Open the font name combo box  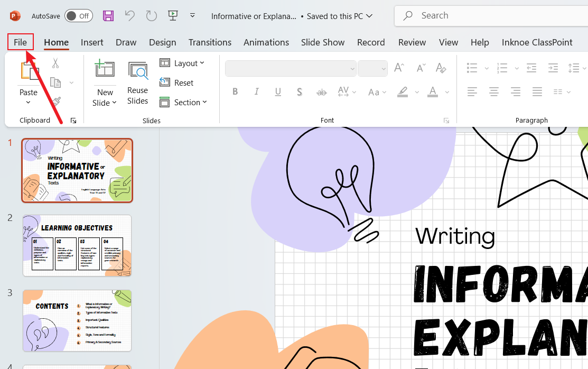(291, 68)
